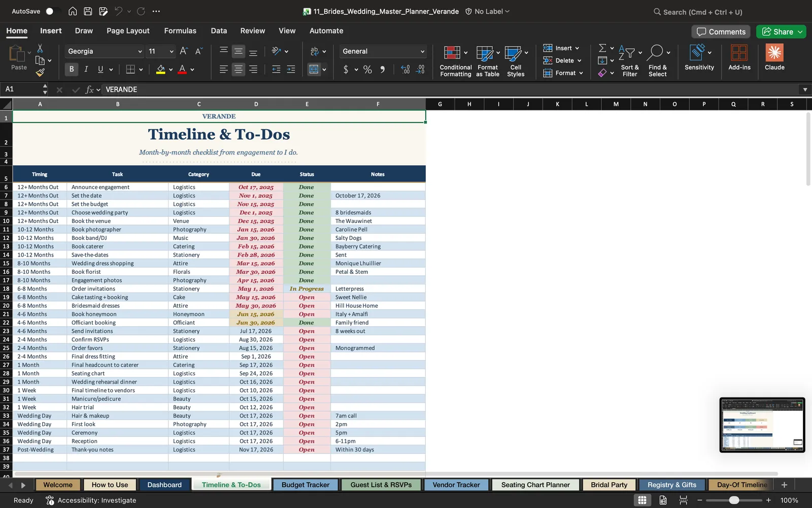The image size is (812, 508).
Task: Toggle Italic formatting
Action: click(86, 70)
